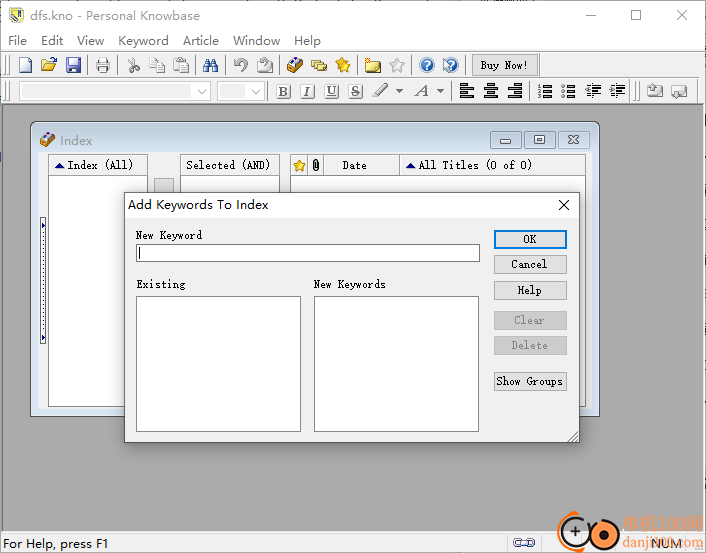Save using the floppy disk icon
The image size is (706, 553).
(x=73, y=65)
